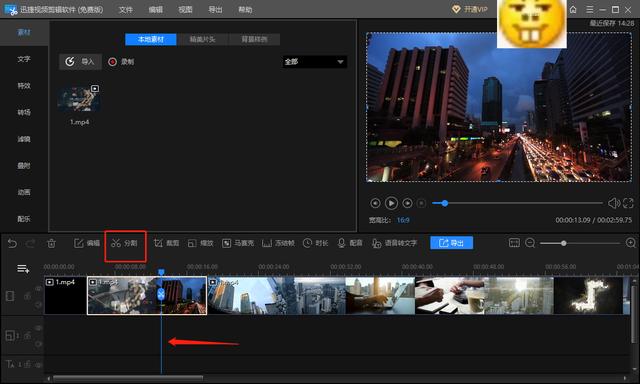This screenshot has height=384, width=640.
Task: Switch to the 精美片头 tab
Action: click(x=202, y=40)
